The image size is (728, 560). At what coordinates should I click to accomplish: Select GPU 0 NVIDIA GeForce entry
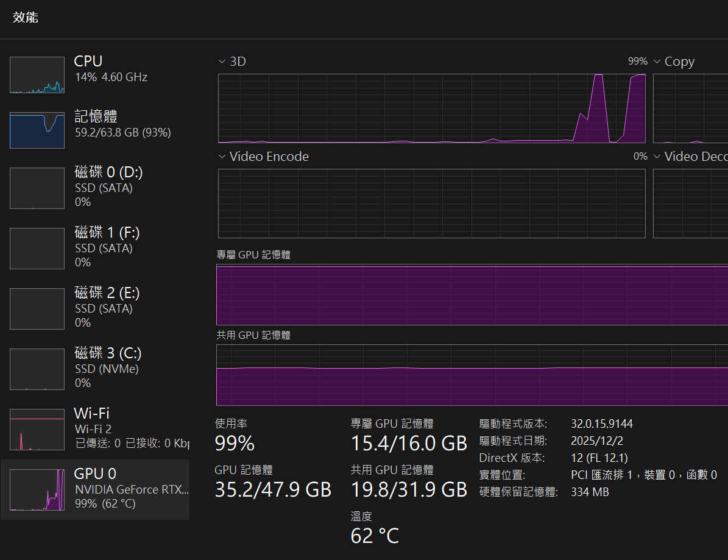tap(94, 490)
